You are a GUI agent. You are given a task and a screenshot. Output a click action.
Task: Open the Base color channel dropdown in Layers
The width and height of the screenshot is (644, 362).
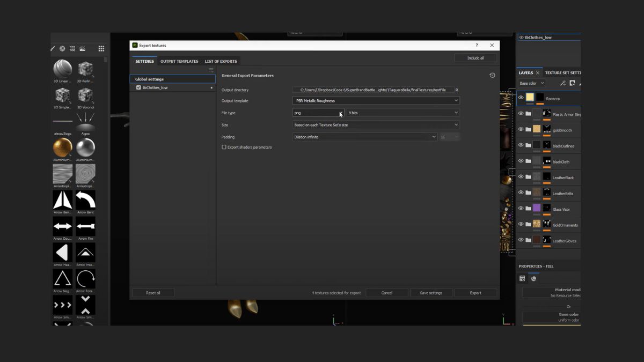pos(532,83)
